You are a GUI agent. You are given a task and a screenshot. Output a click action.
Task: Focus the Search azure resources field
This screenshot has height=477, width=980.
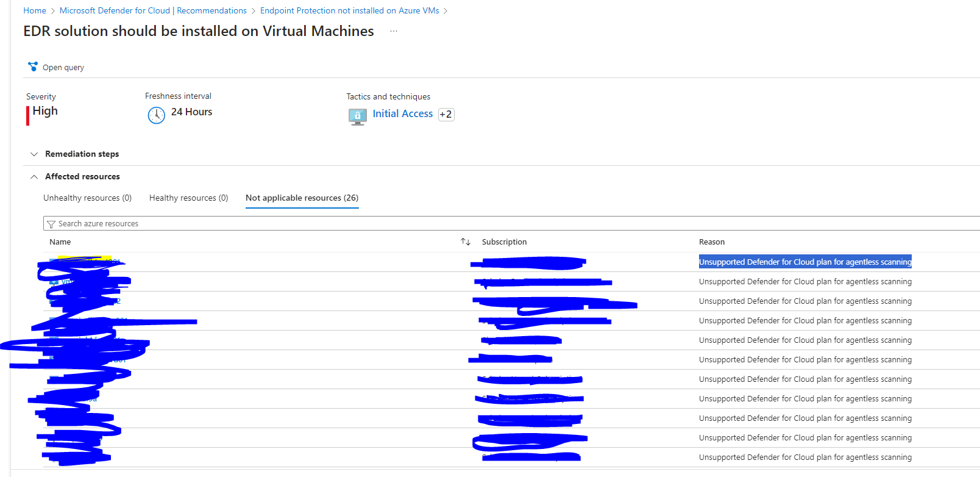pyautogui.click(x=512, y=223)
